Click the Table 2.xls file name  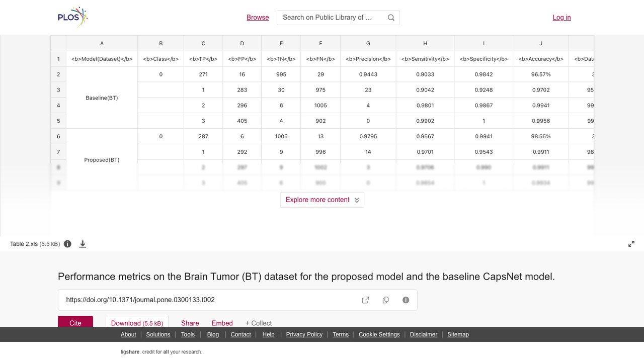coord(24,244)
